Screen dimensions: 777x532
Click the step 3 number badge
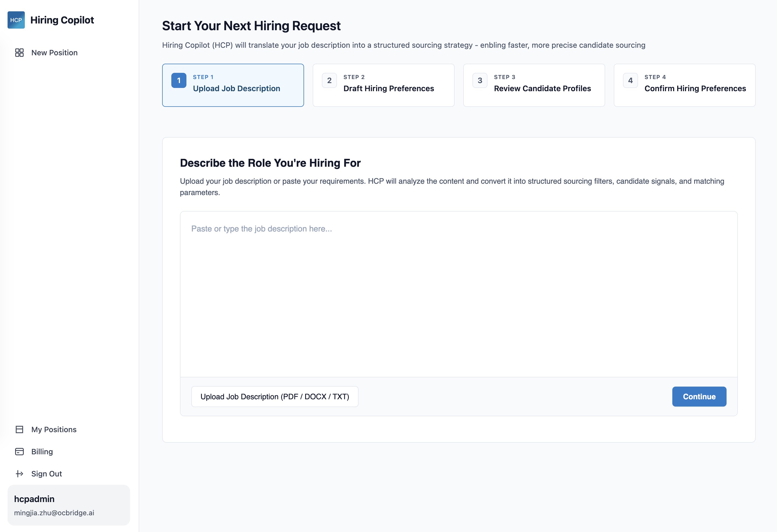tap(480, 81)
